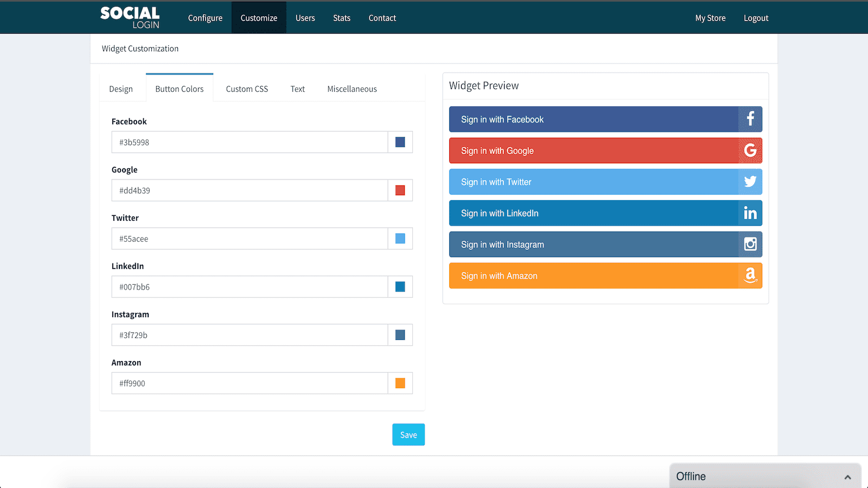
Task: Switch to the Design tab
Action: 121,89
